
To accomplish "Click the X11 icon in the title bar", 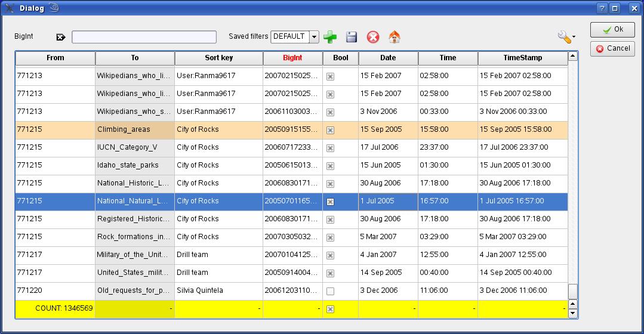I will [x=9, y=8].
